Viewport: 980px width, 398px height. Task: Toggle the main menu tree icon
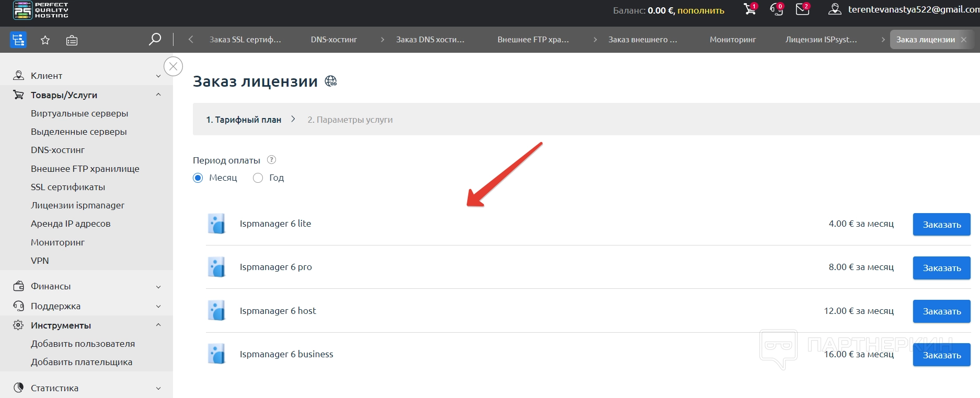point(18,40)
